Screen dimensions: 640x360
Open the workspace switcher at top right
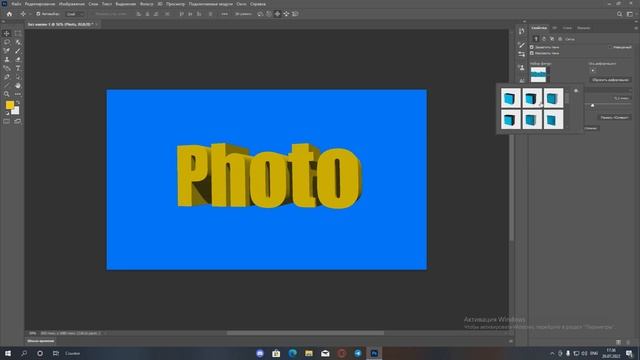(630, 14)
